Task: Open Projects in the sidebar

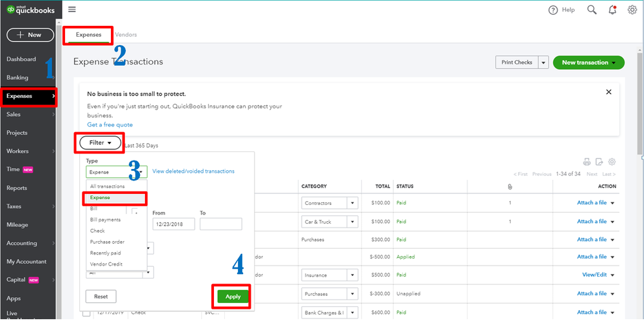Action: click(17, 133)
